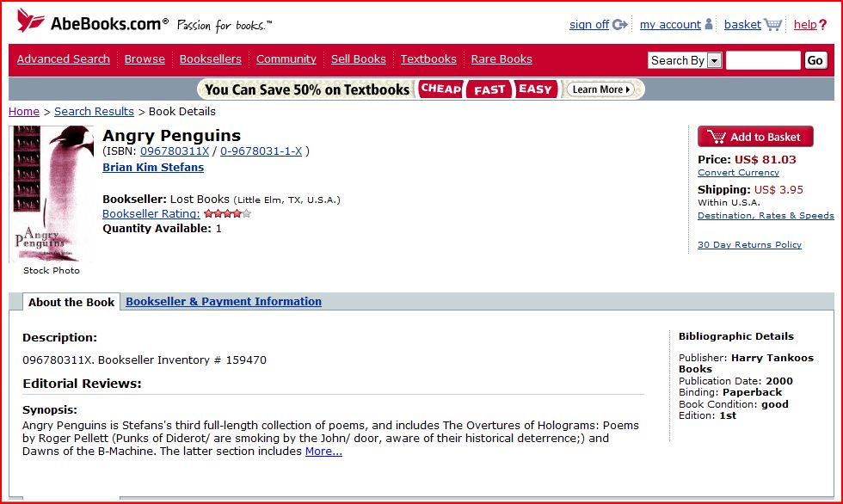Screen dimensions: 843x504
Task: Click the bookseller star rating icons
Action: coord(227,214)
